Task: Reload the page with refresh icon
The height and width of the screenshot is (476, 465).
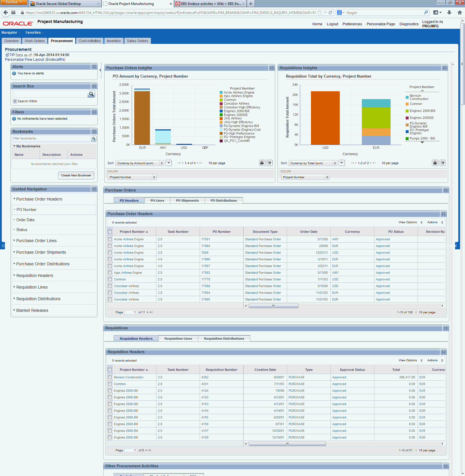Action: (x=330, y=12)
